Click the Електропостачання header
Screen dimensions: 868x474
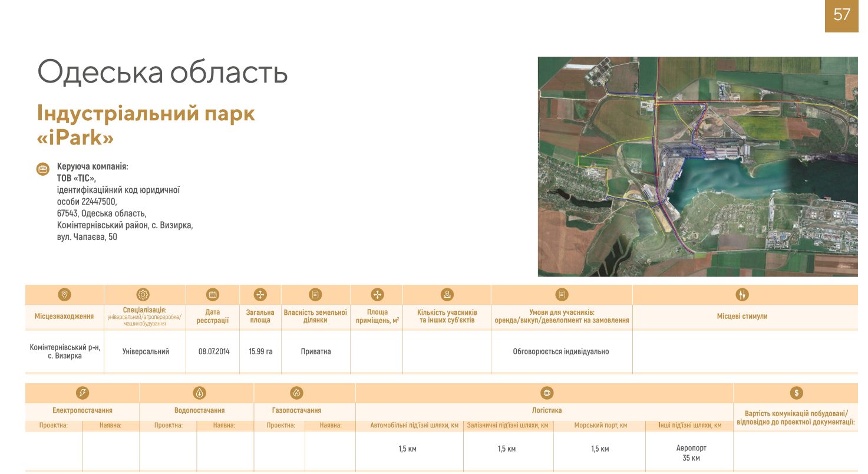(82, 410)
